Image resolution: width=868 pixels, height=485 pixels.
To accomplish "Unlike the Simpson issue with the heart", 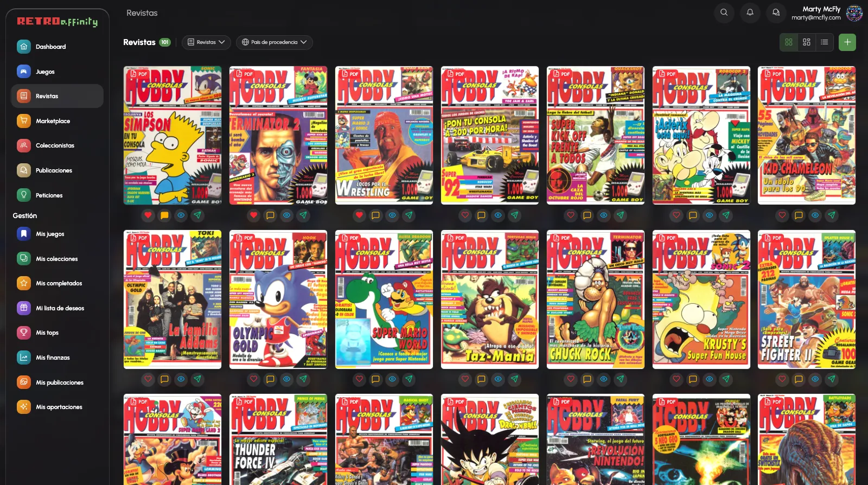I will [x=148, y=215].
